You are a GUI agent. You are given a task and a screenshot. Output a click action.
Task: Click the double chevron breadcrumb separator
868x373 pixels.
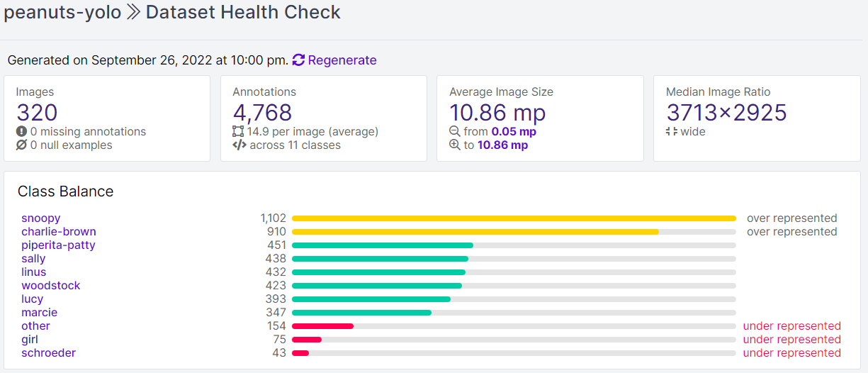pyautogui.click(x=133, y=12)
